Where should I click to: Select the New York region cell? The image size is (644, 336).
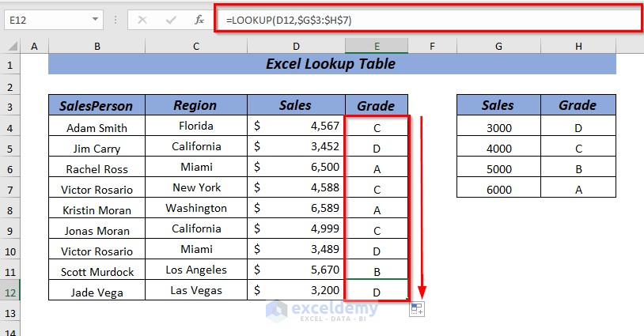(x=196, y=187)
